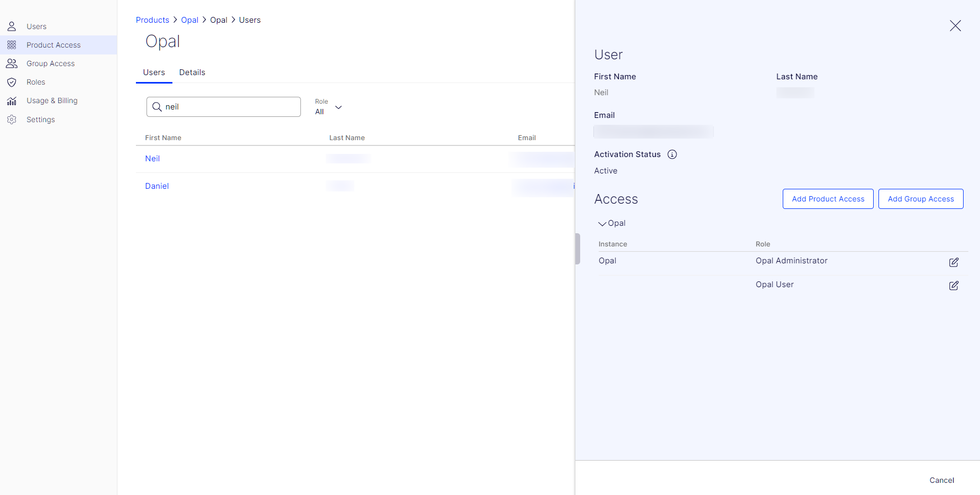Click the Users breadcrumb text
The image size is (980, 495).
[250, 20]
